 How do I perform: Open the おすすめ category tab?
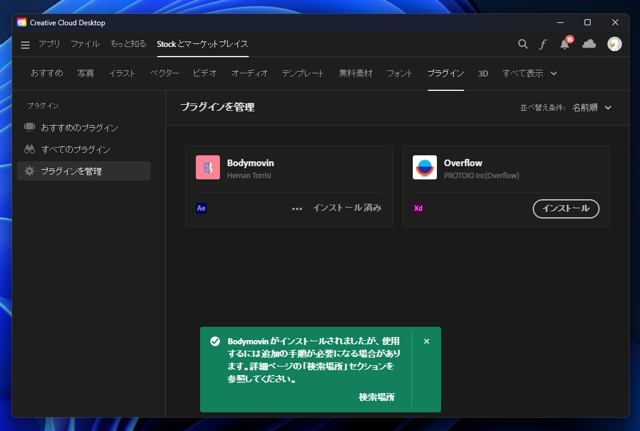click(47, 73)
